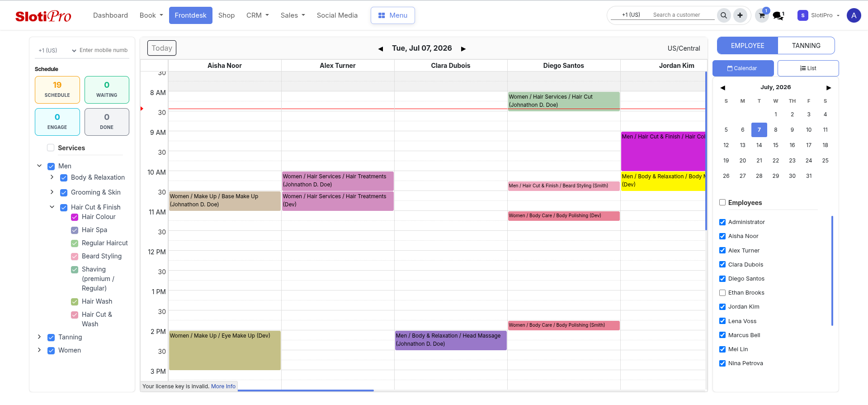This screenshot has height=405, width=868.
Task: Switch to the TANNING tab
Action: click(806, 46)
